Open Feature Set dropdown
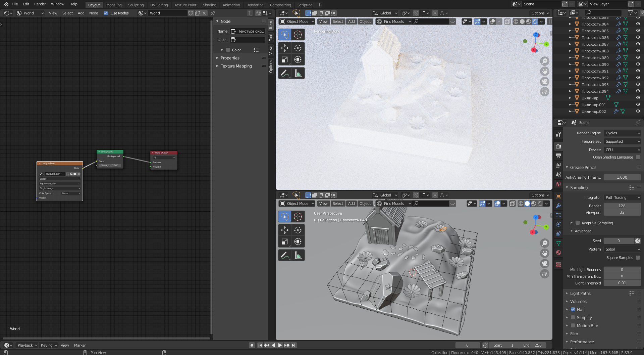 click(623, 141)
